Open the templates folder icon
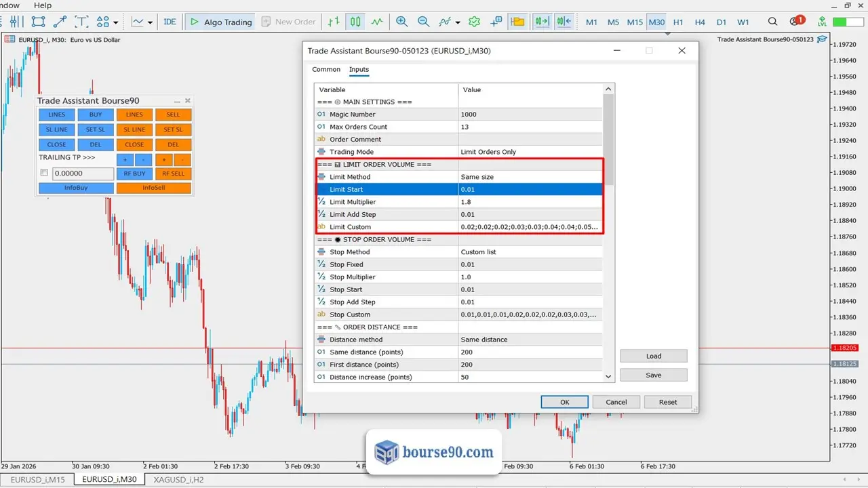This screenshot has height=488, width=868. 518,22
